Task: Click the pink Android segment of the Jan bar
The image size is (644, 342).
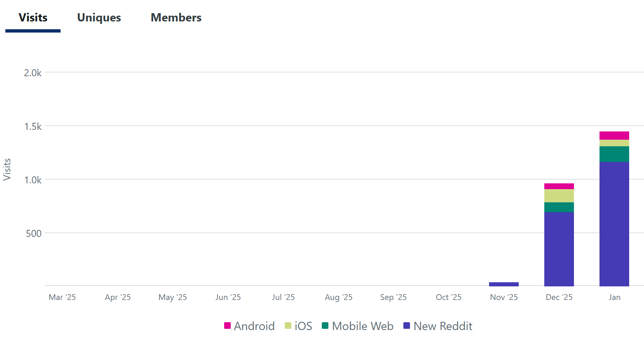Action: pyautogui.click(x=614, y=135)
